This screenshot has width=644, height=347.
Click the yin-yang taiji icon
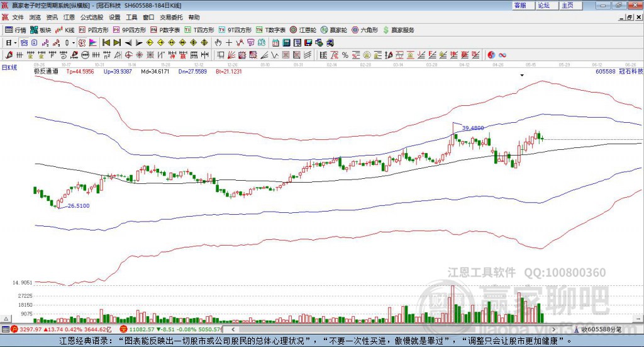pyautogui.click(x=491, y=55)
